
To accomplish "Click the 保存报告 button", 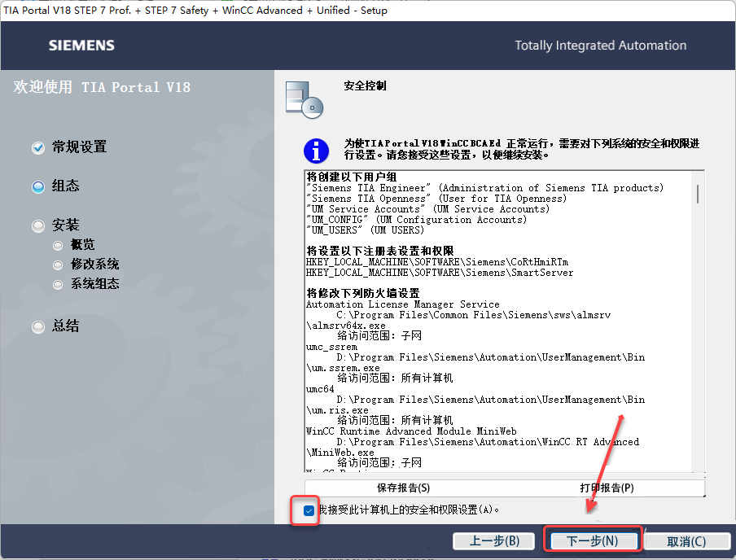I will [x=401, y=488].
